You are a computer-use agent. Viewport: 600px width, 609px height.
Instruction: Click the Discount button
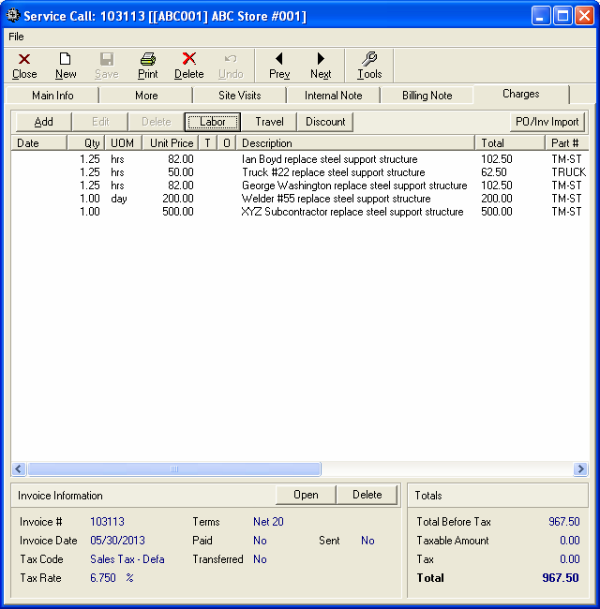325,122
